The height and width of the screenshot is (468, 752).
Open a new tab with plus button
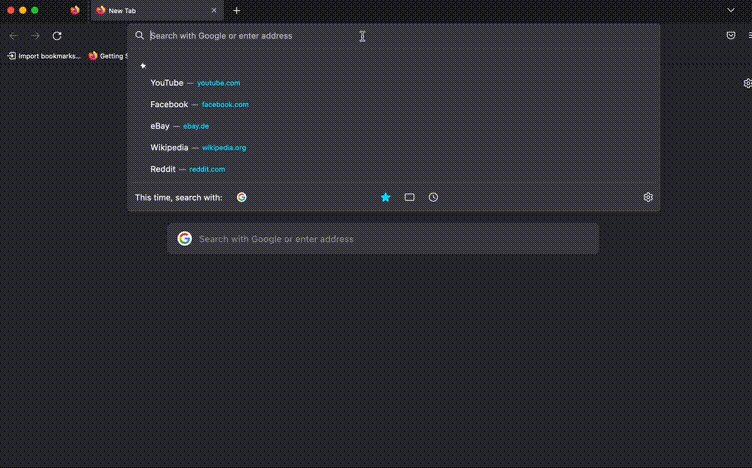pos(236,11)
